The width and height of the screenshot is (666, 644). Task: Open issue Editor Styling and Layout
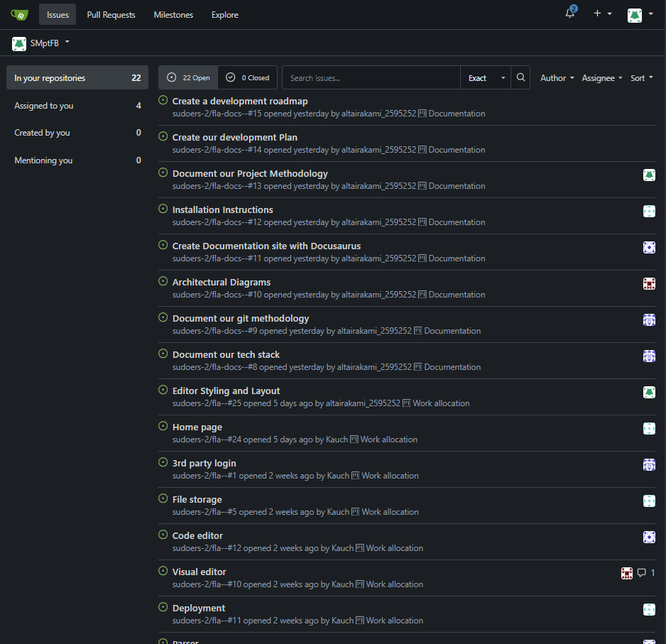(x=226, y=391)
